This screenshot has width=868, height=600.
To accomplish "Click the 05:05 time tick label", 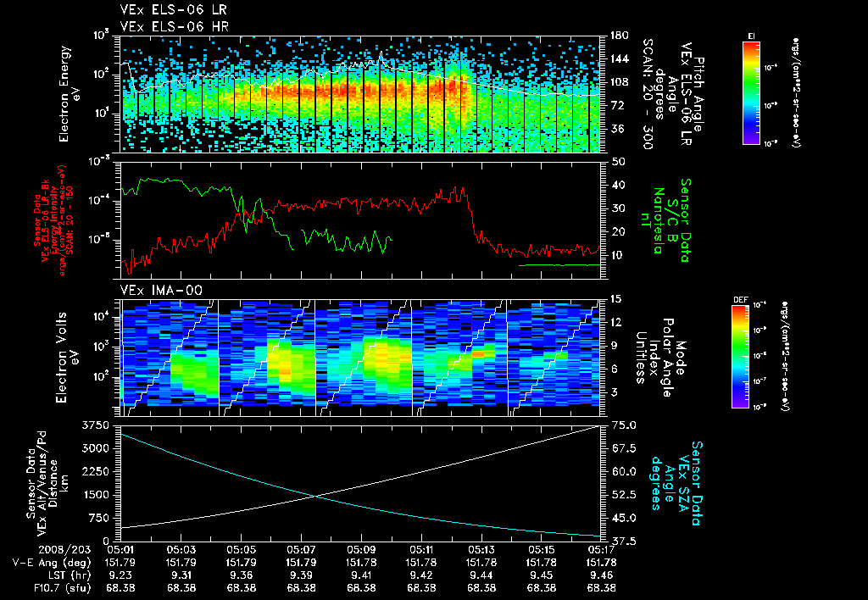I will tap(241, 550).
